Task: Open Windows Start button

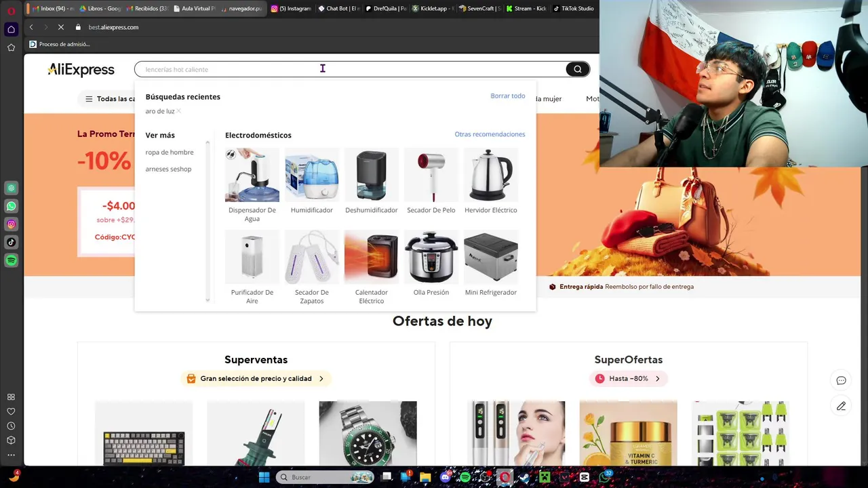Action: 264,477
